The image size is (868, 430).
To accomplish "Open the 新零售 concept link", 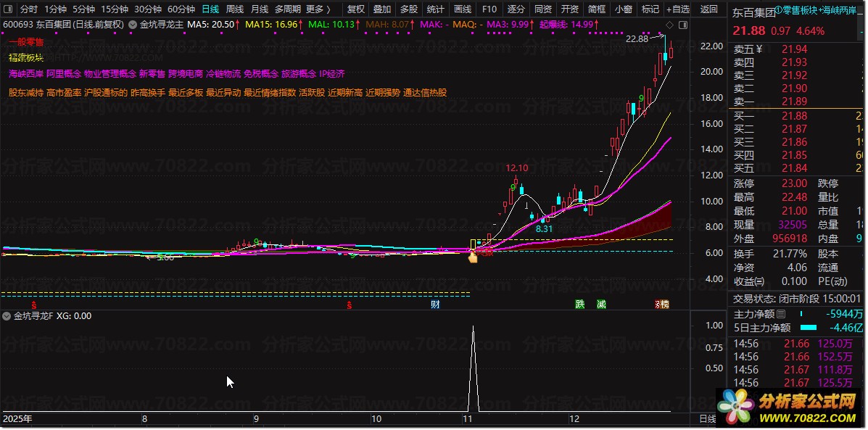I will click(152, 74).
